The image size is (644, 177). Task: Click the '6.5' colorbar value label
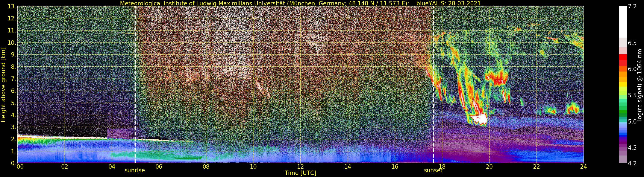pos(632,43)
